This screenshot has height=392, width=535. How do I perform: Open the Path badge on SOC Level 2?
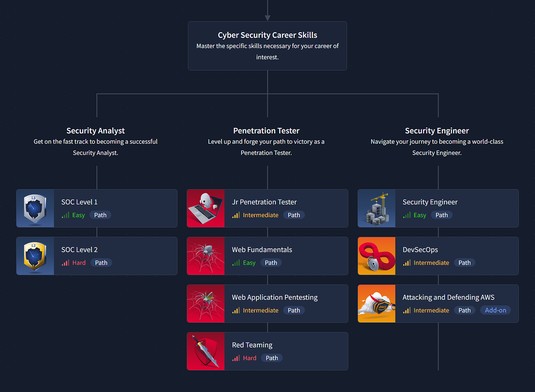pos(101,263)
